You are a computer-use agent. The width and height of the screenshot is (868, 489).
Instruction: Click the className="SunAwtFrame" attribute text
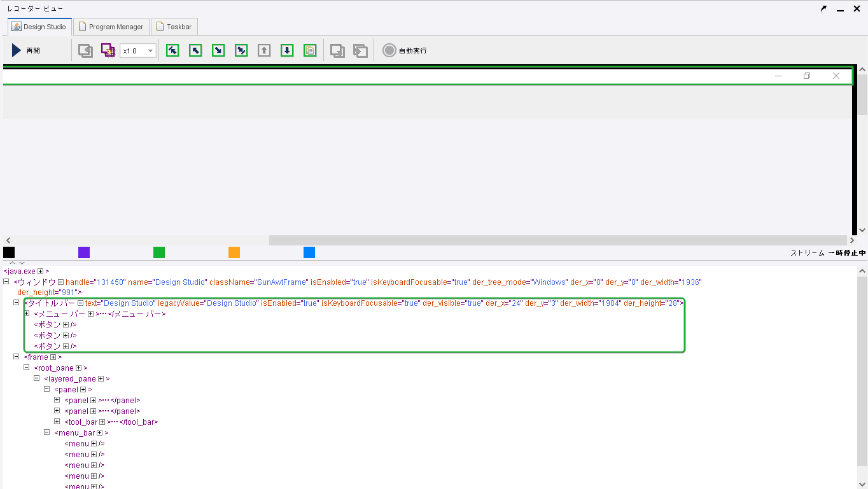[x=258, y=282]
